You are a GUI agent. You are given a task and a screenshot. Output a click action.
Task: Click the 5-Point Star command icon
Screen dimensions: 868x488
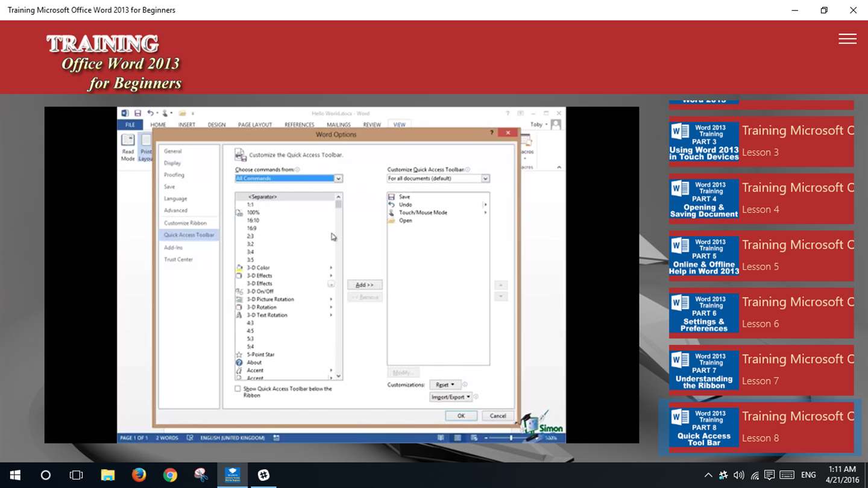tap(239, 355)
